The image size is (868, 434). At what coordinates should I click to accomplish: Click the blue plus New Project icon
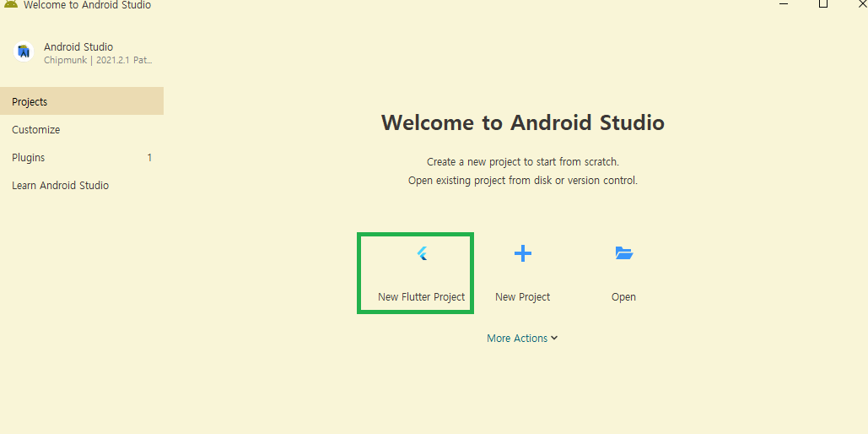(x=523, y=254)
